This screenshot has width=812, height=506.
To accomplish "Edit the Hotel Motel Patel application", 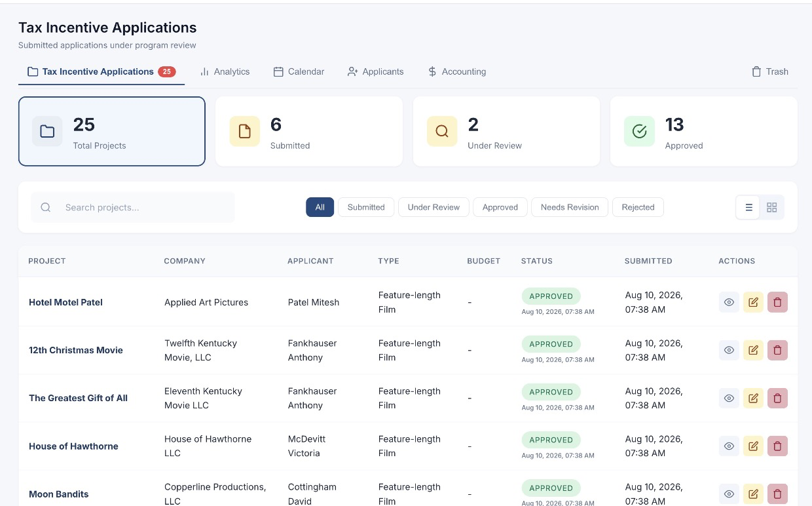I will pos(753,302).
